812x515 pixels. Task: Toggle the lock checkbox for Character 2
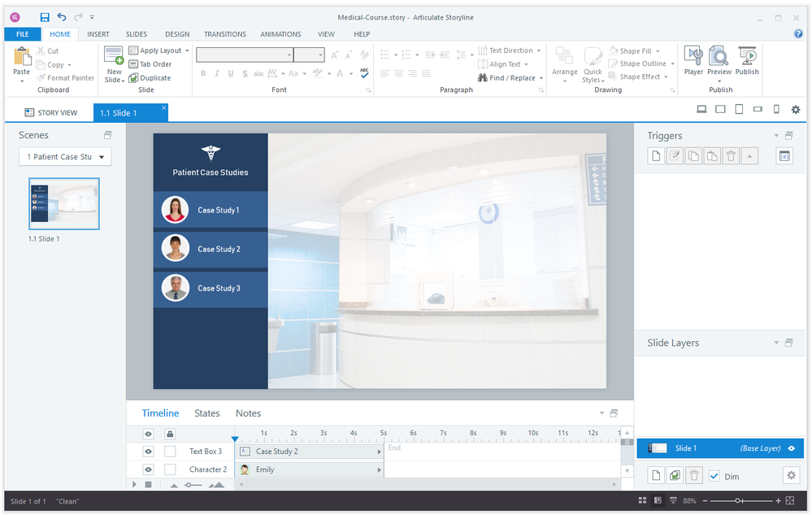pos(170,469)
